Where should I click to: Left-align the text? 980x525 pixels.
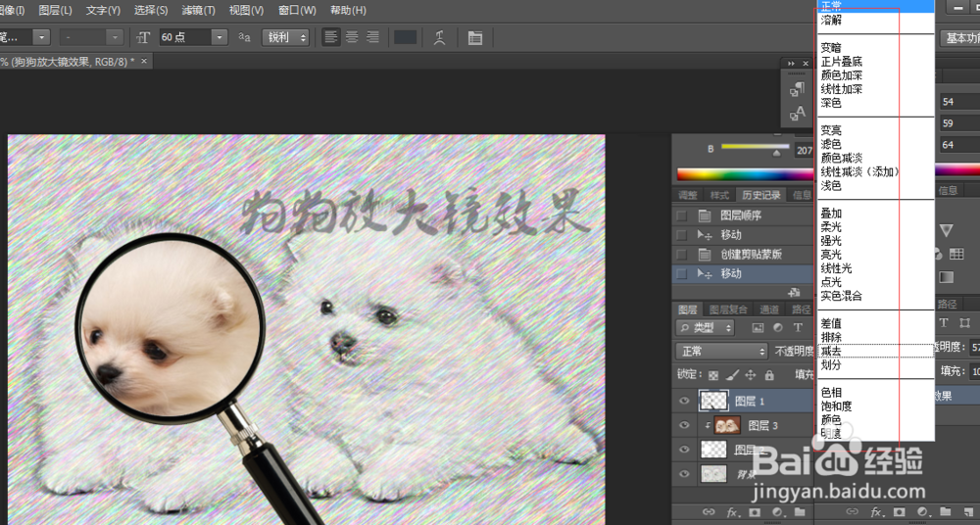point(331,37)
